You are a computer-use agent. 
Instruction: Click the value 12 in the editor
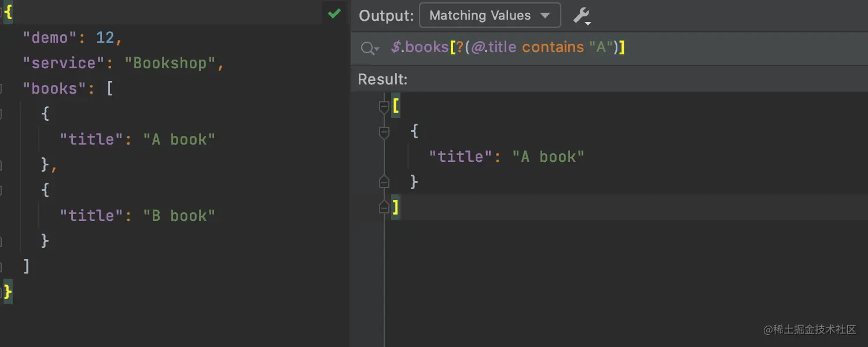[105, 38]
